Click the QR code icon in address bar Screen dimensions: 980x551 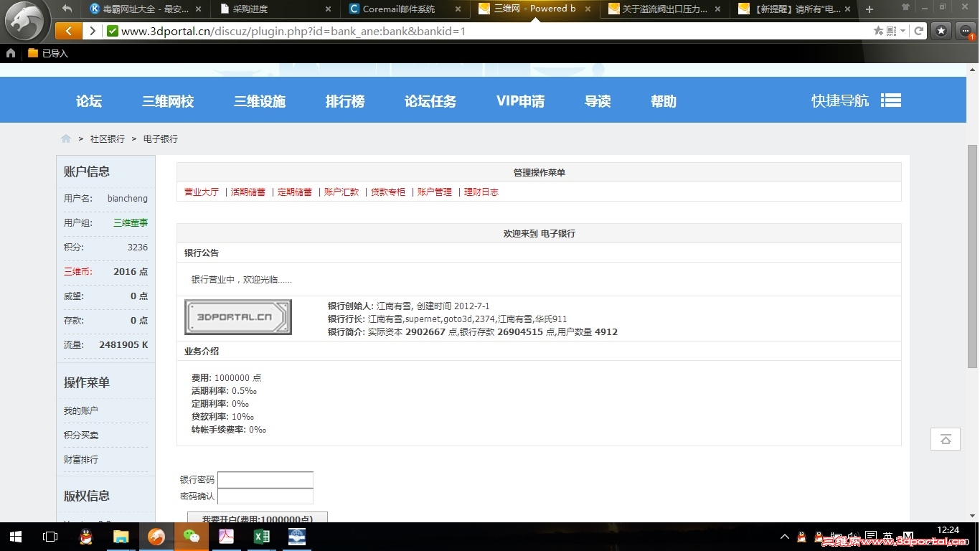click(x=891, y=31)
